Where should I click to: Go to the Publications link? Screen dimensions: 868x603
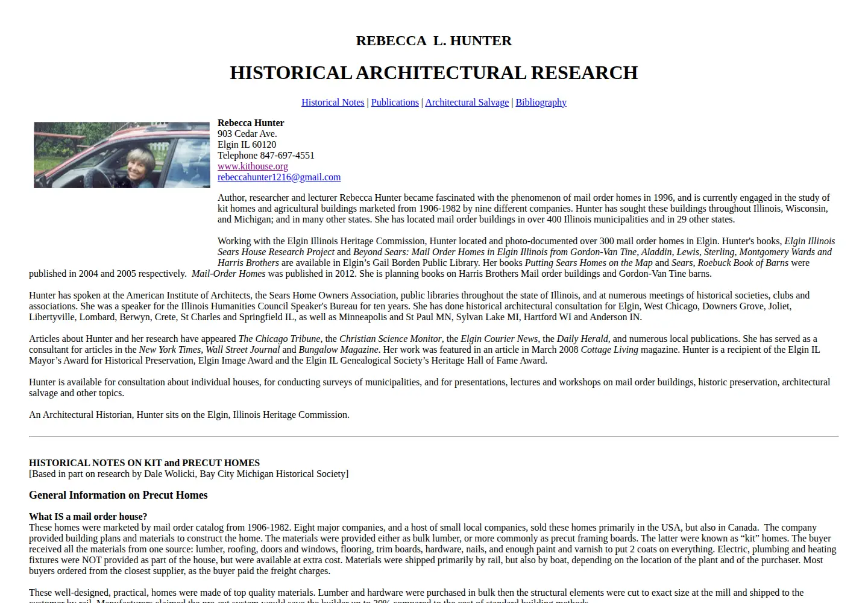pyautogui.click(x=395, y=103)
